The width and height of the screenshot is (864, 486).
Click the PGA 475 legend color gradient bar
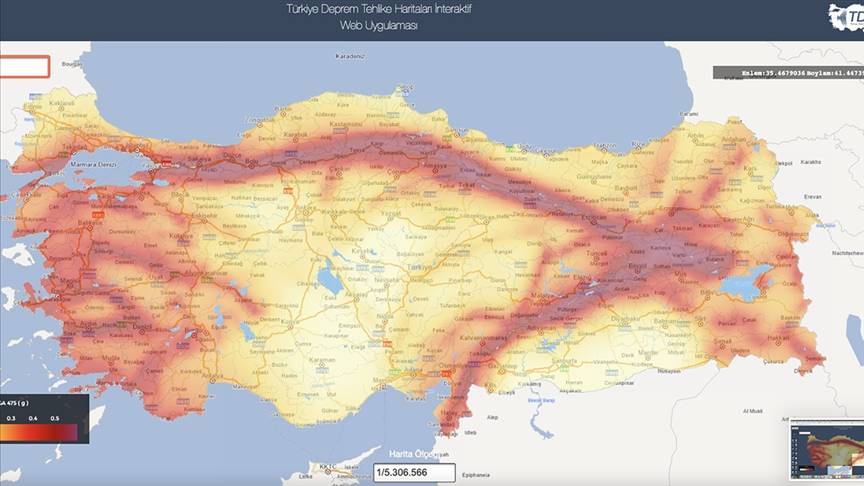tap(39, 433)
